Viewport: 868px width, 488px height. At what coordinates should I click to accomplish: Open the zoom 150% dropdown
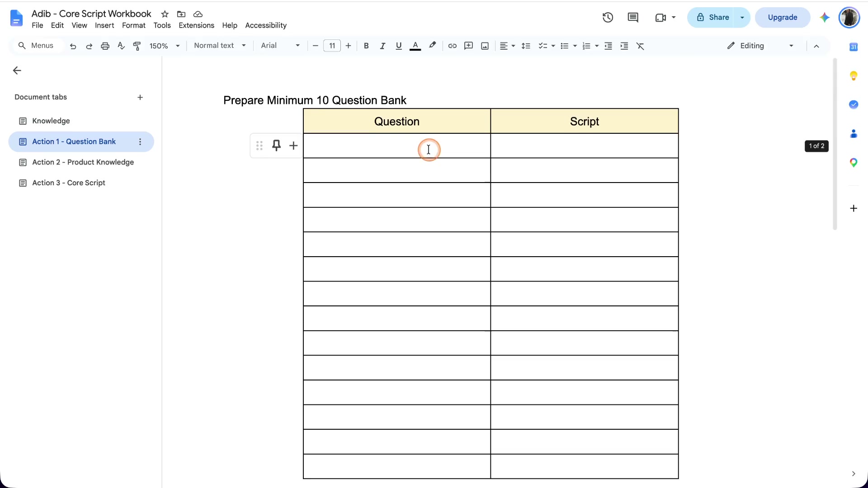(165, 46)
